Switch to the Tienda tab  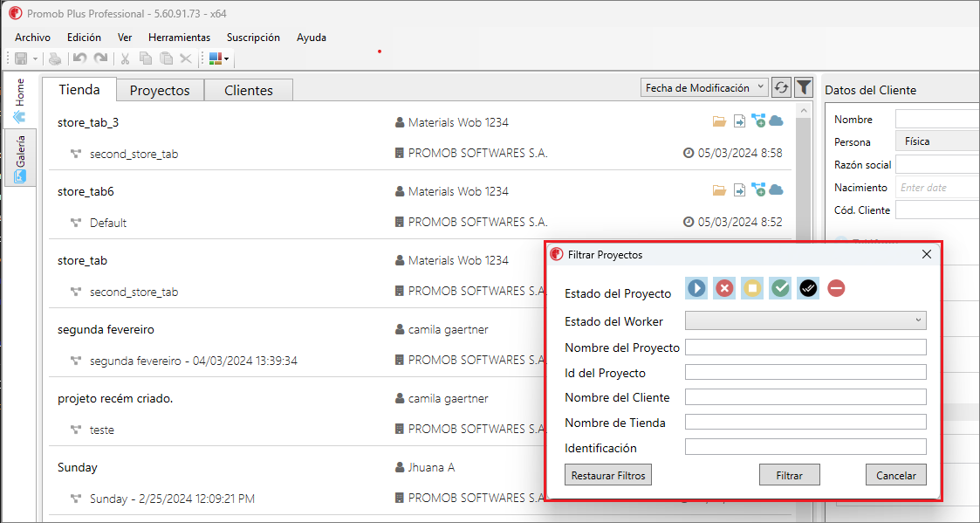pyautogui.click(x=79, y=89)
